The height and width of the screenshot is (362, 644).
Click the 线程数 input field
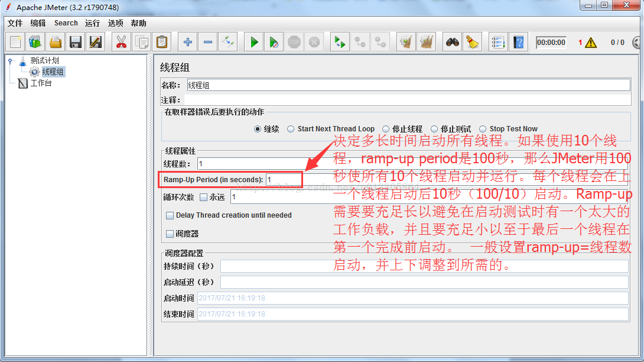[413, 164]
